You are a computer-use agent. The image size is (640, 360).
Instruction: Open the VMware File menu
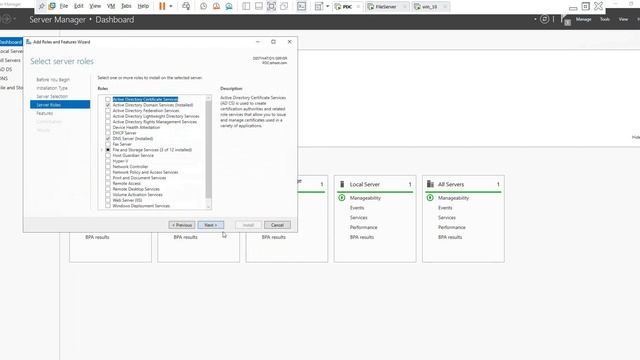tap(64, 6)
